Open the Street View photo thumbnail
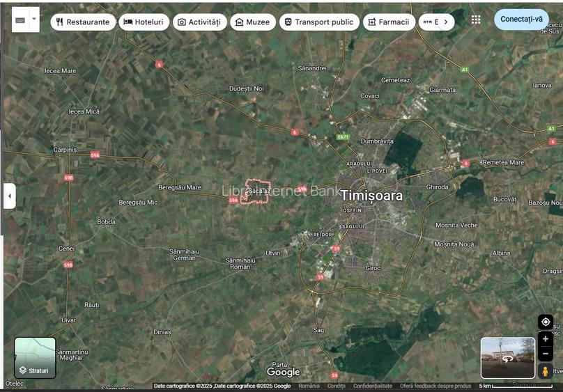This screenshot has height=392, width=563. pyautogui.click(x=507, y=358)
